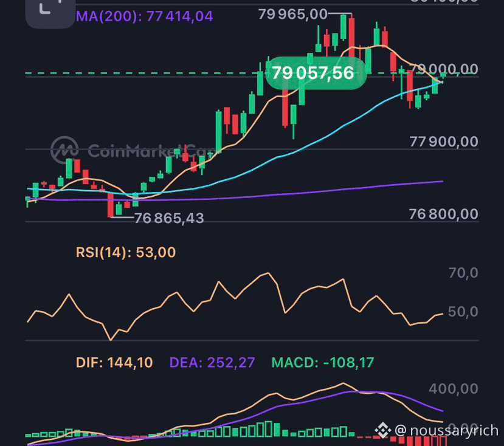This screenshot has width=504, height=446.
Task: Tap the MACD: -108,17 value
Action: pyautogui.click(x=323, y=363)
